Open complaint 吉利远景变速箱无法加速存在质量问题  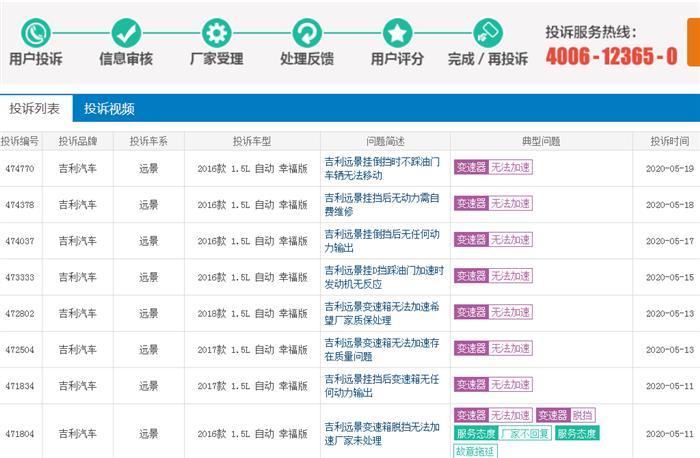382,349
